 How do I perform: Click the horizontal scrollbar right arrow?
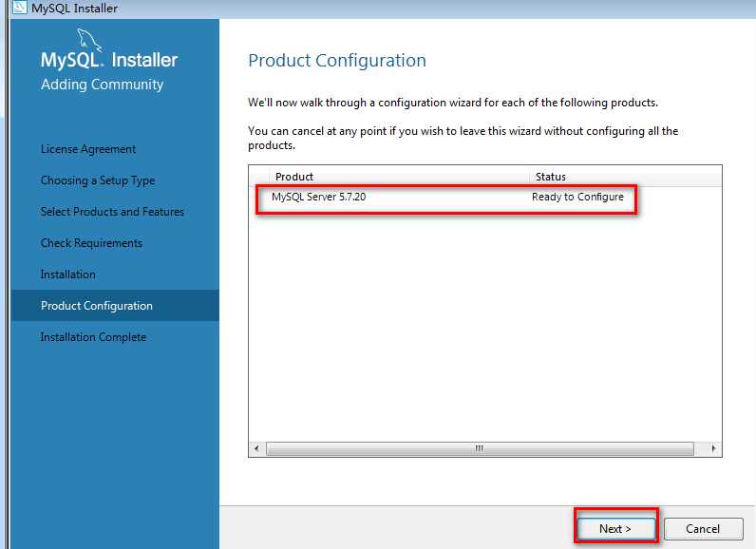[713, 448]
